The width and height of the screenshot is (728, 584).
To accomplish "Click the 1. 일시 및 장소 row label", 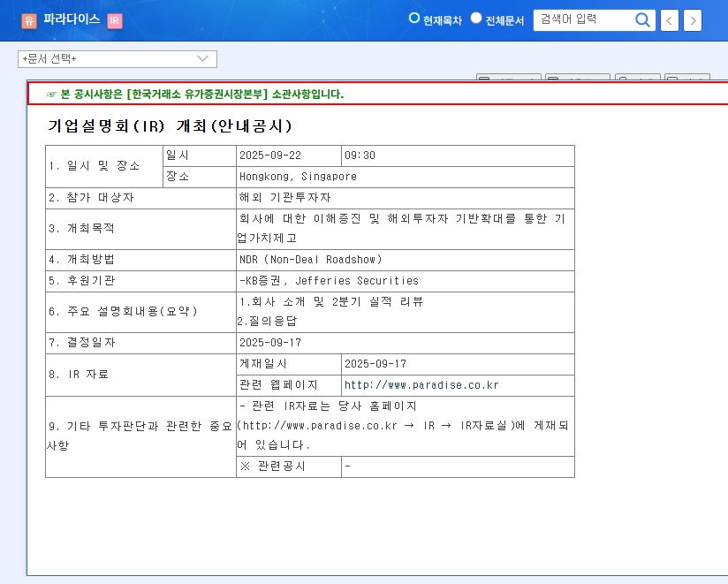I will tap(104, 166).
